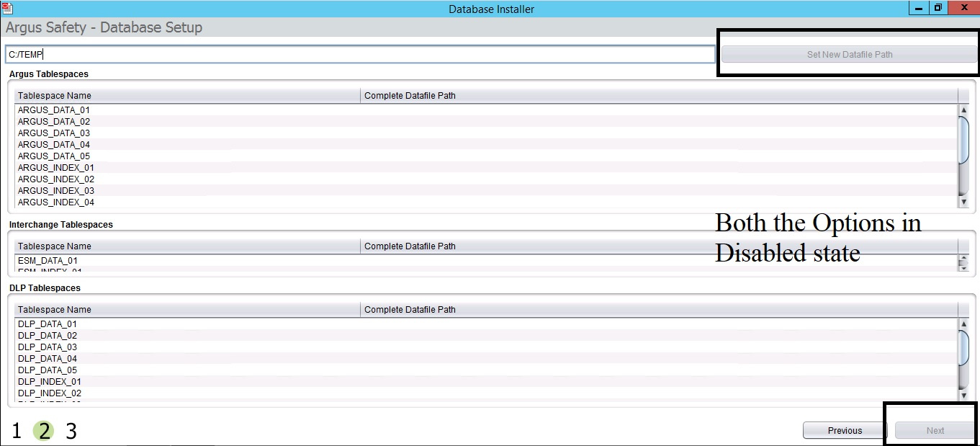Select ARGUS_INDEX_01 tablespace row

click(486, 167)
